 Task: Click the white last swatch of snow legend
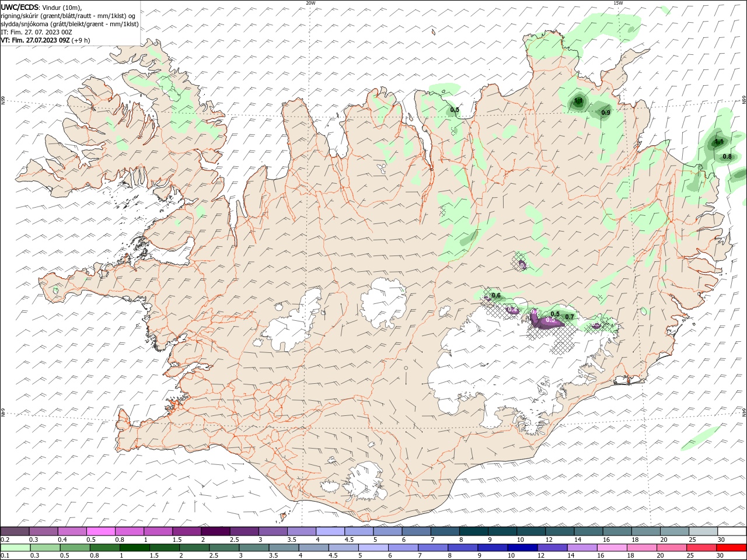point(732,531)
